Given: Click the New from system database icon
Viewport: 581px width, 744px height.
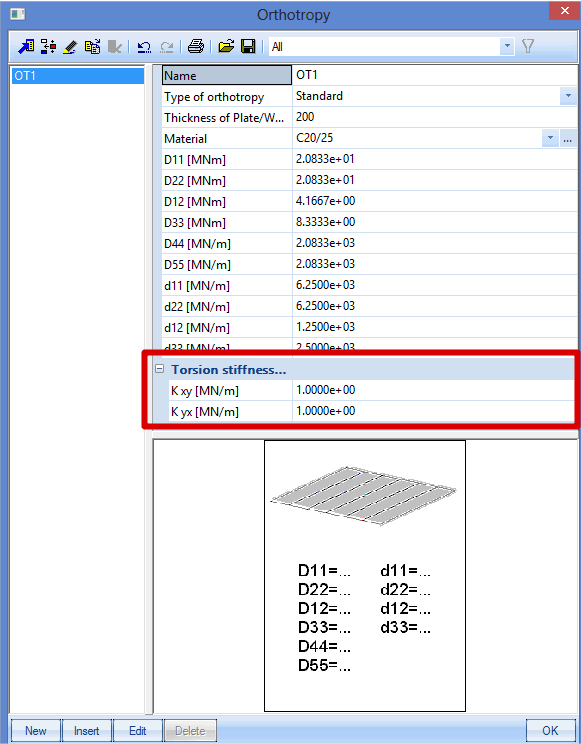Looking at the screenshot, I should pos(26,46).
